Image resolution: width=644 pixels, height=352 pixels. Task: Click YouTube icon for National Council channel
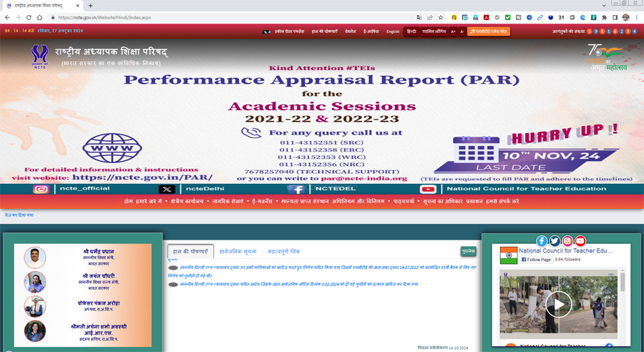(x=428, y=189)
